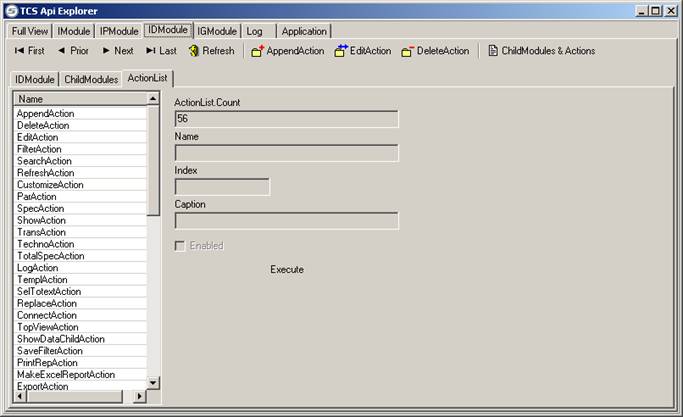Select the EditAction toolbar icon
The width and height of the screenshot is (683, 417).
click(x=341, y=51)
